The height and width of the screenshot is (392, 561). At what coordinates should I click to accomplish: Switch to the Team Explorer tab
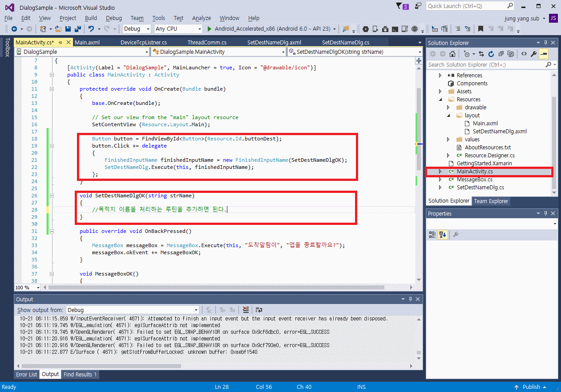[491, 201]
